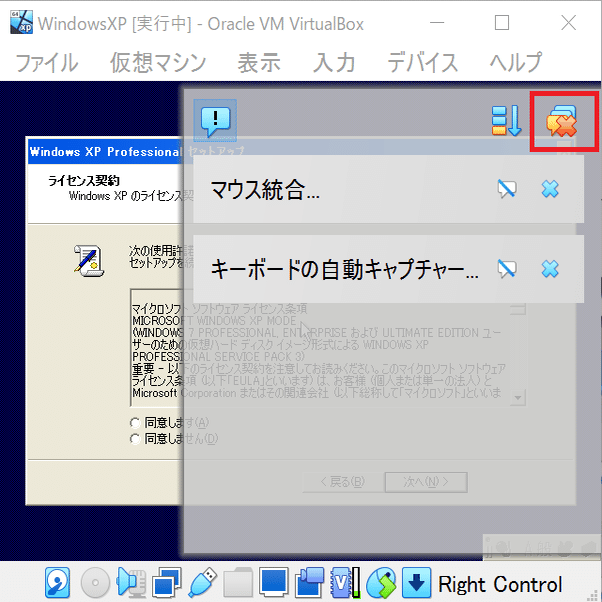Click the license scroll document icon
Screen dimensions: 602x602
pyautogui.click(x=89, y=260)
